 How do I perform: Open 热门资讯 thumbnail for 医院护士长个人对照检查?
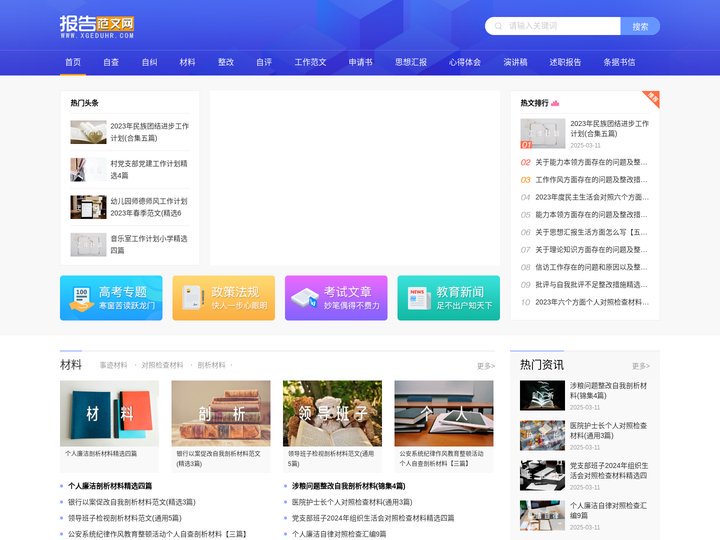coord(542,435)
